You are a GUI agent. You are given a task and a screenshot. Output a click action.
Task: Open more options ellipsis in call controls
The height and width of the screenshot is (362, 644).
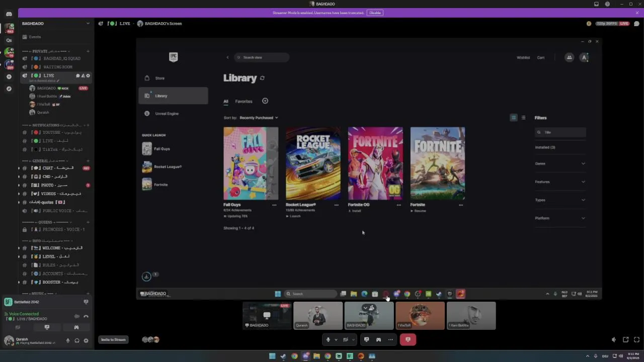(390, 339)
